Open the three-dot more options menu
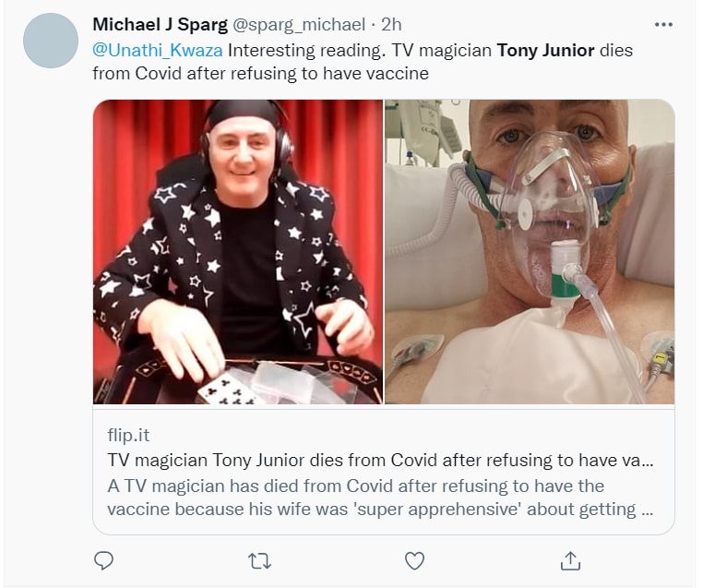Screen dimensions: 703x588 pos(663,24)
